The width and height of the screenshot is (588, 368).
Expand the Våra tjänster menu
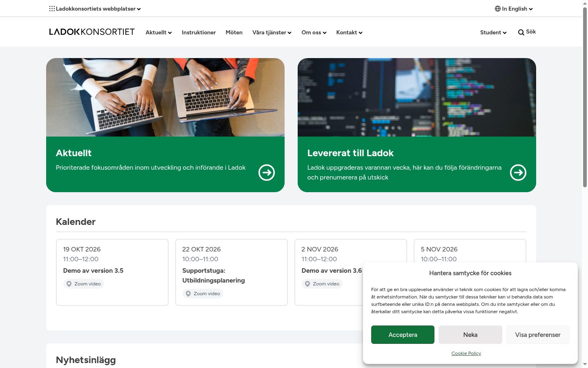(x=272, y=32)
